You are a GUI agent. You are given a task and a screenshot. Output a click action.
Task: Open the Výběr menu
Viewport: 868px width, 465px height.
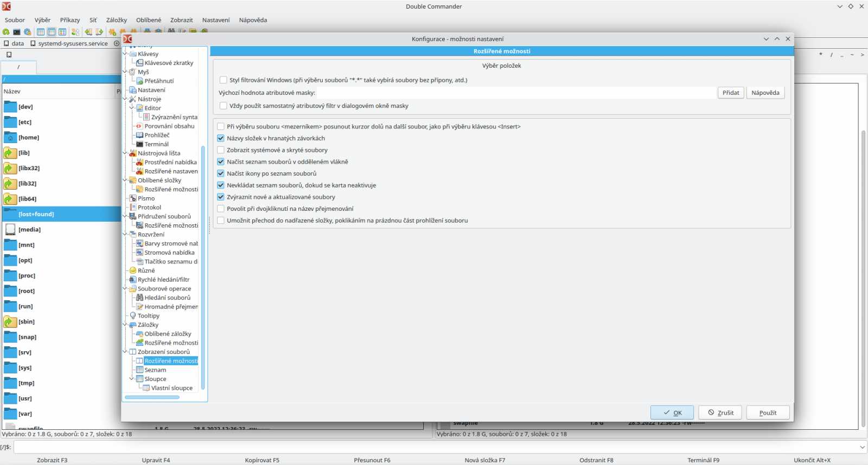[x=42, y=20]
